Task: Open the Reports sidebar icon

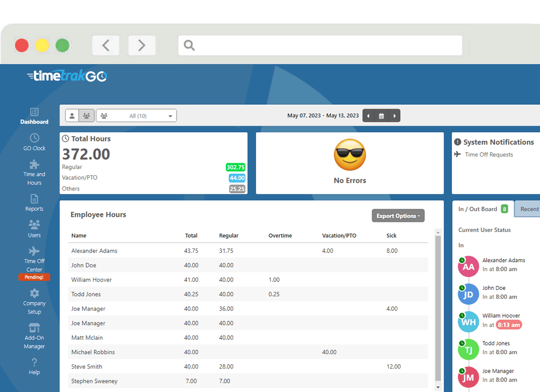Action: pos(34,199)
